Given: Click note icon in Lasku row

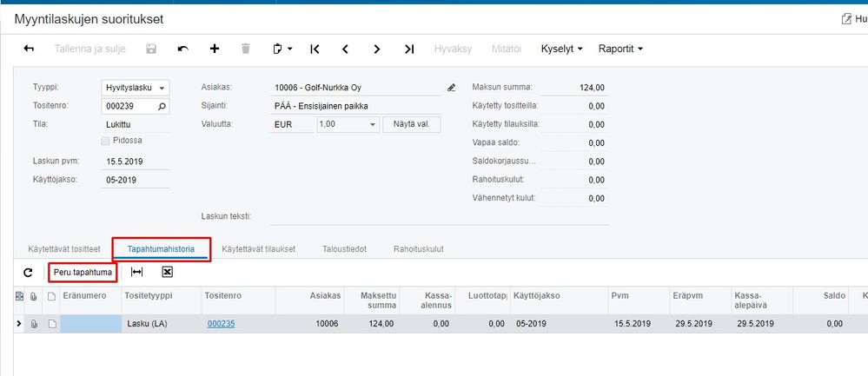Looking at the screenshot, I should click(52, 324).
